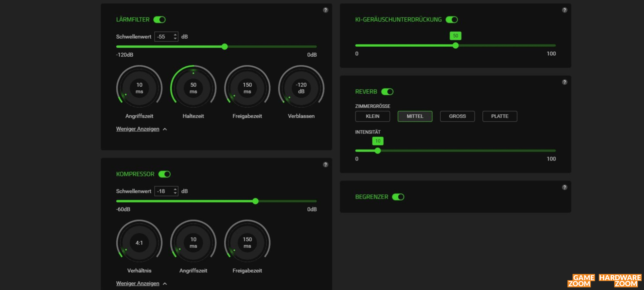Disable the Reverb toggle
The image size is (644, 290).
tap(387, 92)
